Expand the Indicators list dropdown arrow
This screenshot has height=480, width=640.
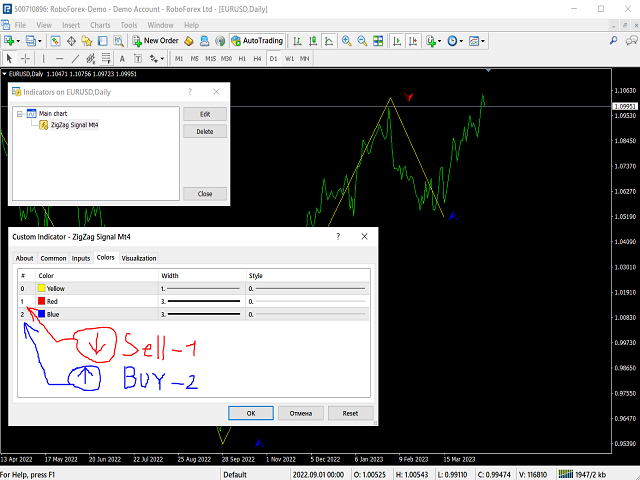click(439, 41)
